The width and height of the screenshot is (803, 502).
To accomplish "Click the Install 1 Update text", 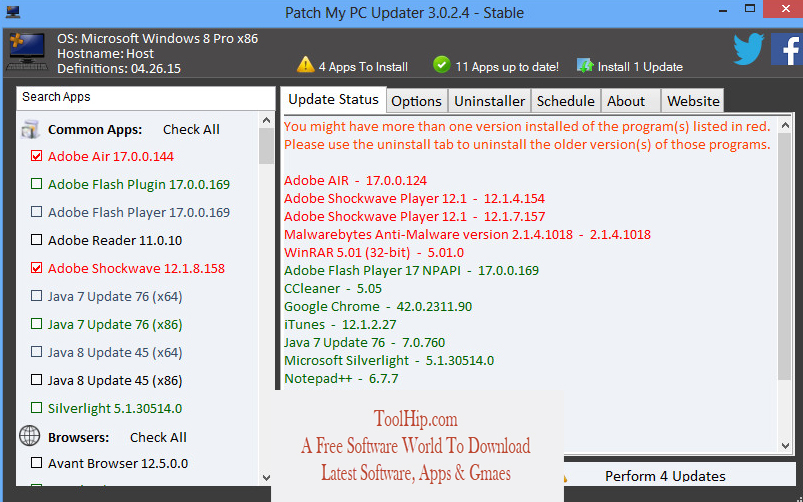I will pyautogui.click(x=640, y=67).
